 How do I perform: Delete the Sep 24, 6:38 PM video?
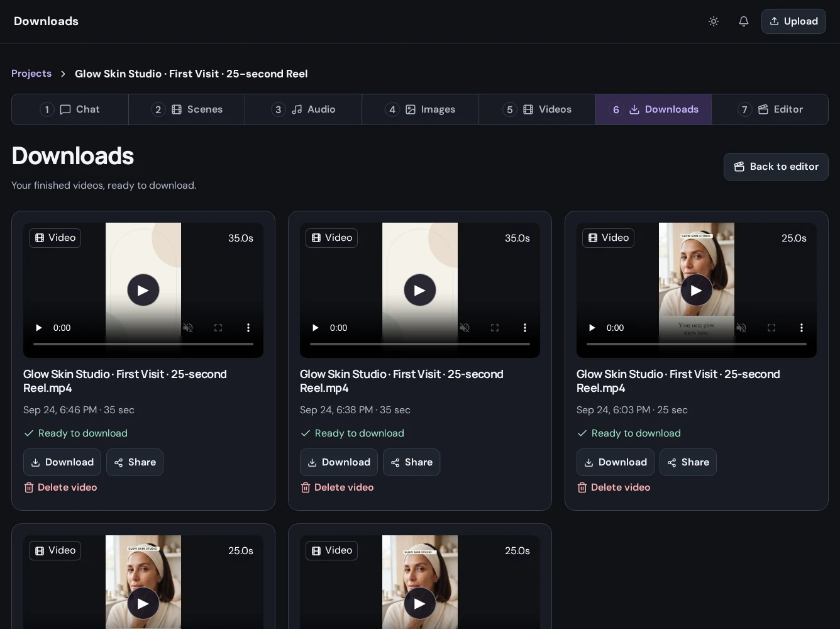click(x=337, y=487)
